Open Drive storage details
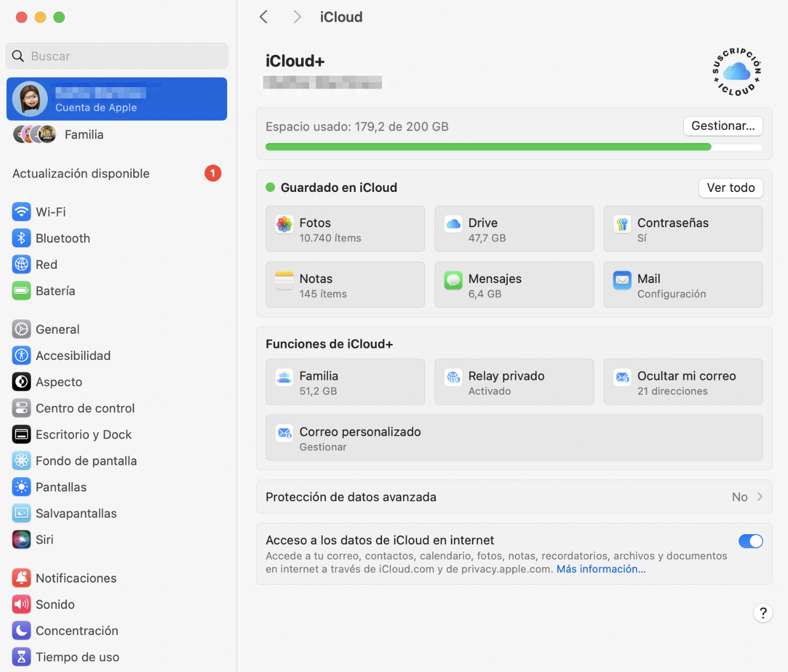 (x=514, y=228)
